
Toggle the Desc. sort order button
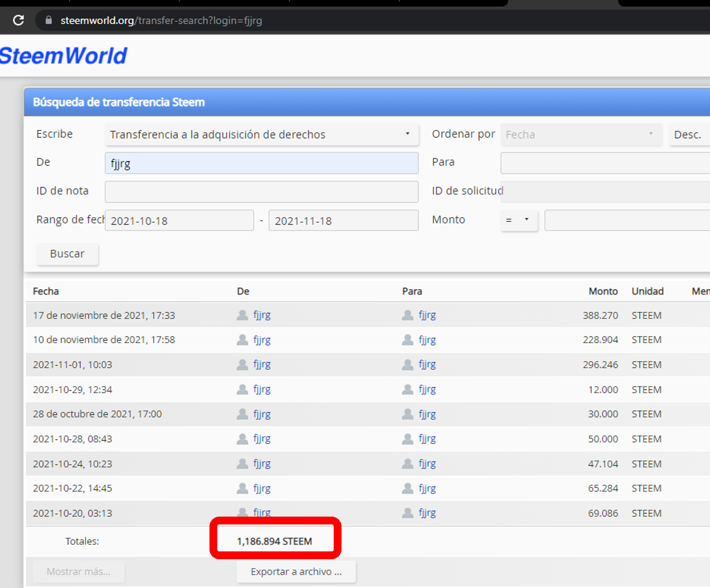click(x=688, y=134)
